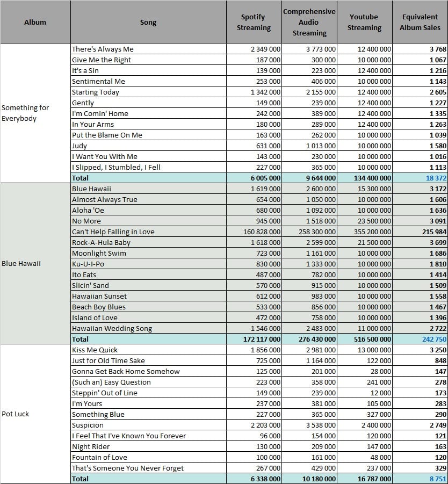Click the song Night Rider
Image resolution: width=448 pixels, height=484 pixels.
point(148,446)
